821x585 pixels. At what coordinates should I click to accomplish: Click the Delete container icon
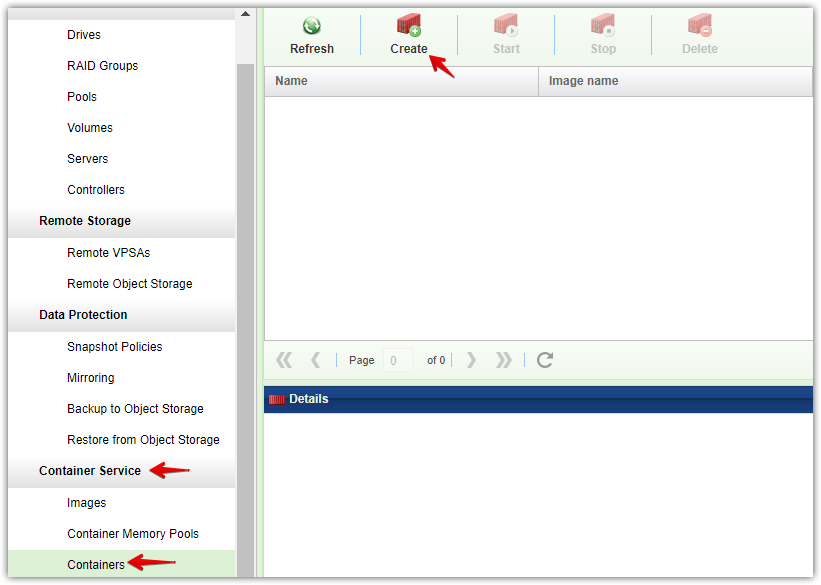700,25
